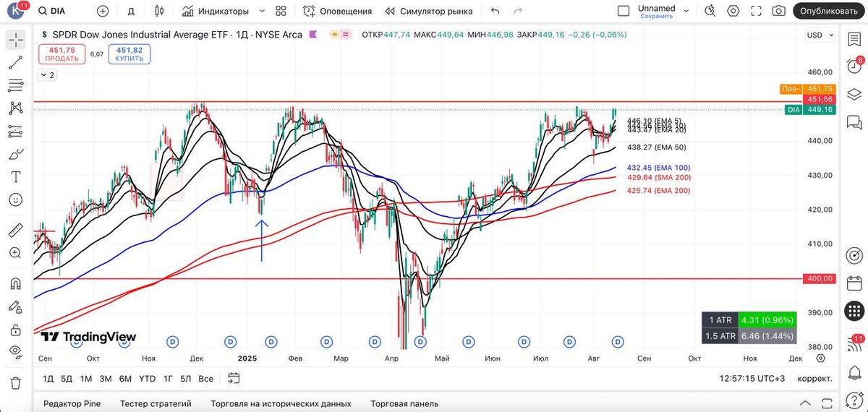Redo the chart action
The width and height of the screenshot is (868, 412).
[518, 11]
